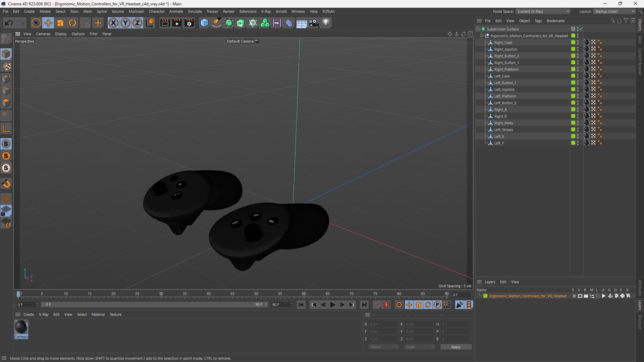Screen dimensions: 644x362
Task: Collapse Ergonomic_Motion_Controllers group node
Action: coord(482,36)
